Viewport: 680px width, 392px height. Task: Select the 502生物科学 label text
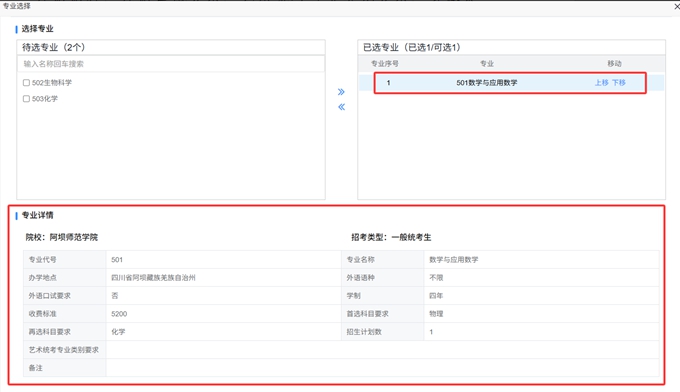52,82
